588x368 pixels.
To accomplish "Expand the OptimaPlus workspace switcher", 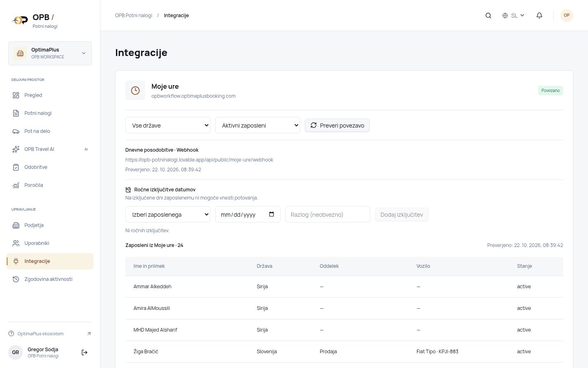I will click(50, 53).
